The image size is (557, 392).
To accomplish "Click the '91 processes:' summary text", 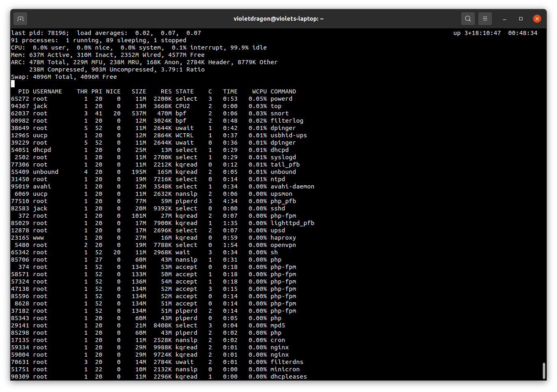I will [35, 40].
